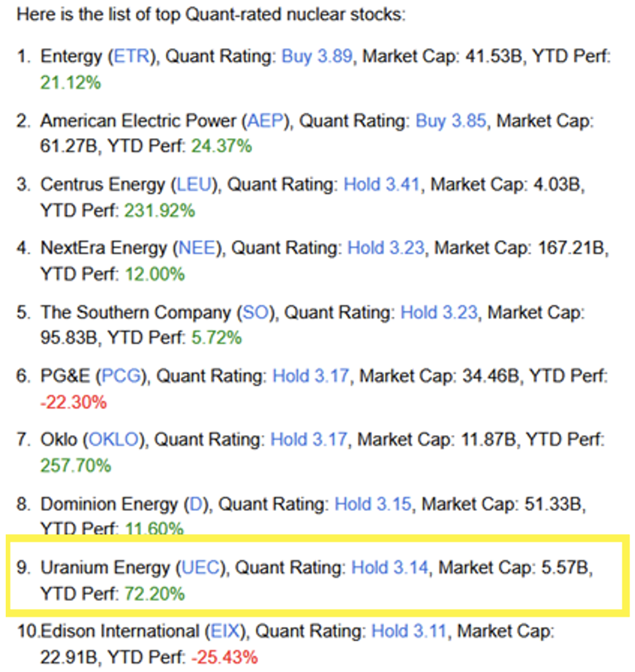
Task: Open the OKLO ticker link
Action: pyautogui.click(x=114, y=440)
